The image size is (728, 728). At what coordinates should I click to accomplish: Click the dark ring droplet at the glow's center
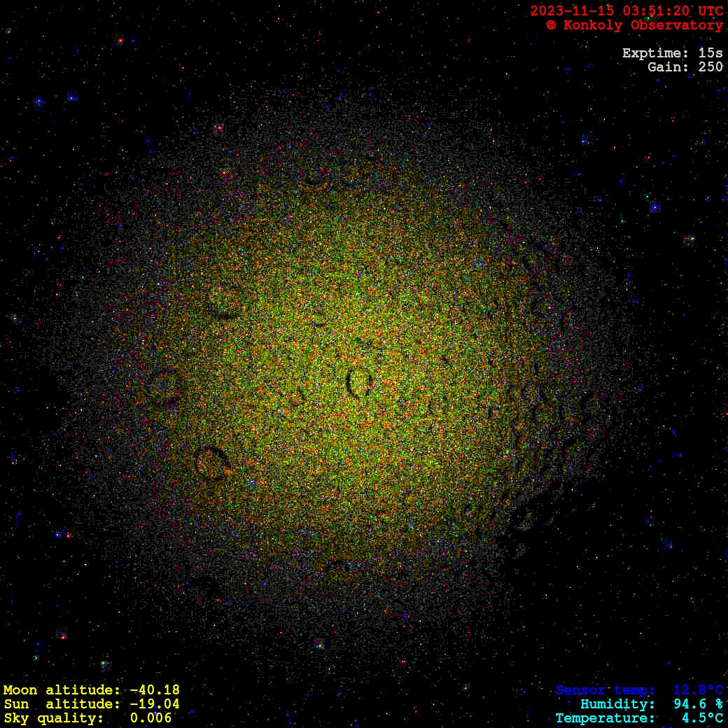point(359,383)
